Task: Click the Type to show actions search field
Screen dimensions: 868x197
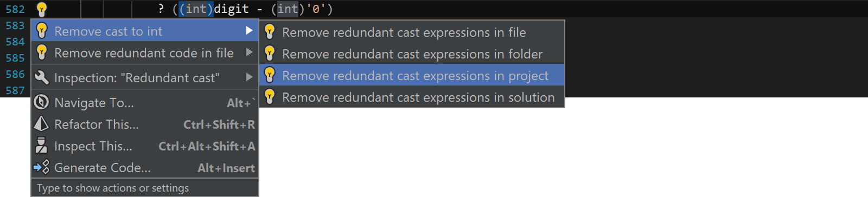Action: pyautogui.click(x=145, y=188)
